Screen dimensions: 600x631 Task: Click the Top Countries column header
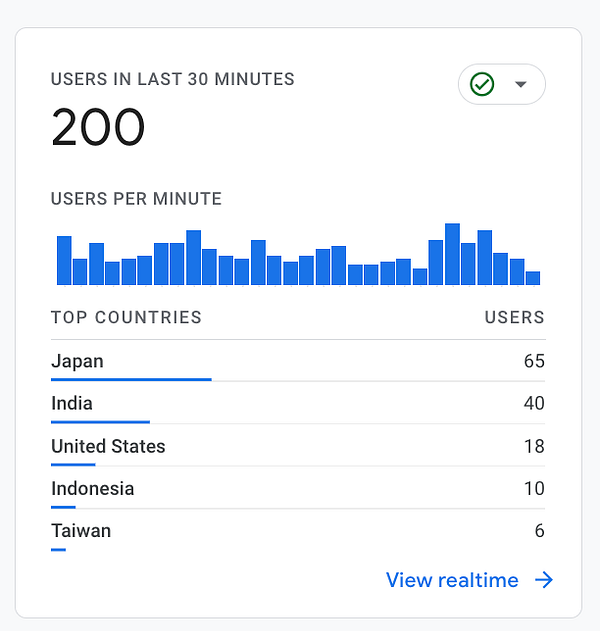click(126, 318)
